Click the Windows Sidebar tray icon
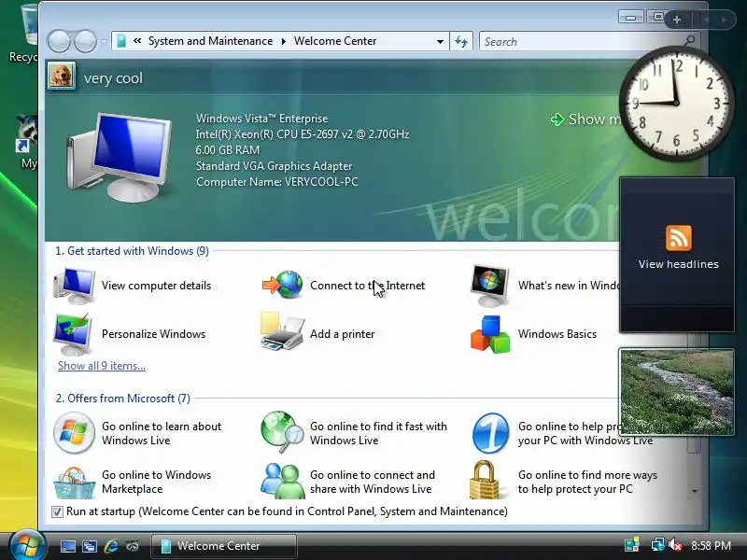Screen dimensions: 747x560 632,545
